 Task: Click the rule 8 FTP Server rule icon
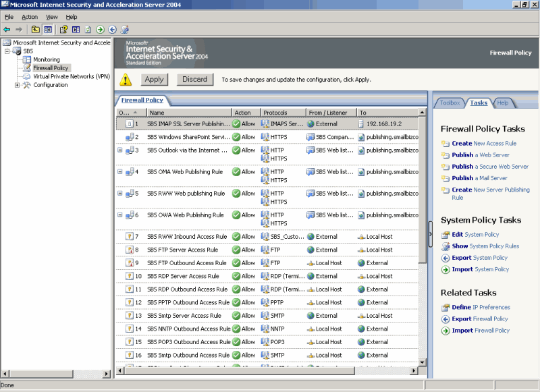coord(130,250)
